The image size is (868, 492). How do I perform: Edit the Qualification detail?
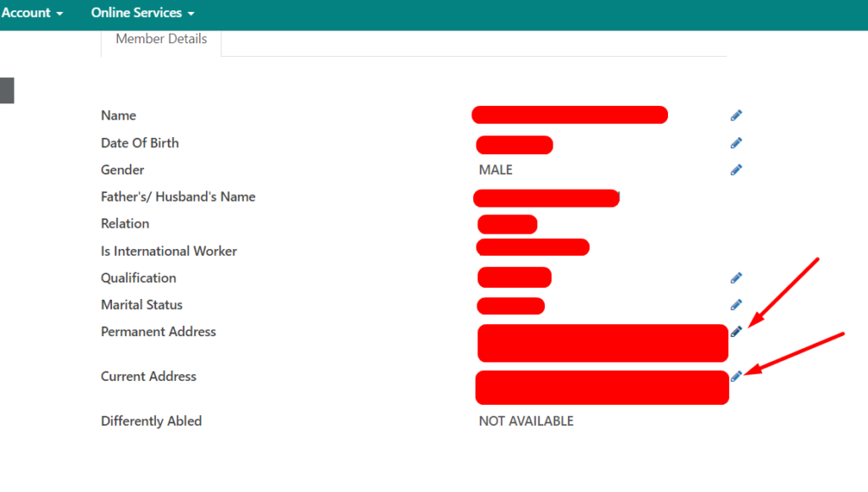pyautogui.click(x=736, y=277)
